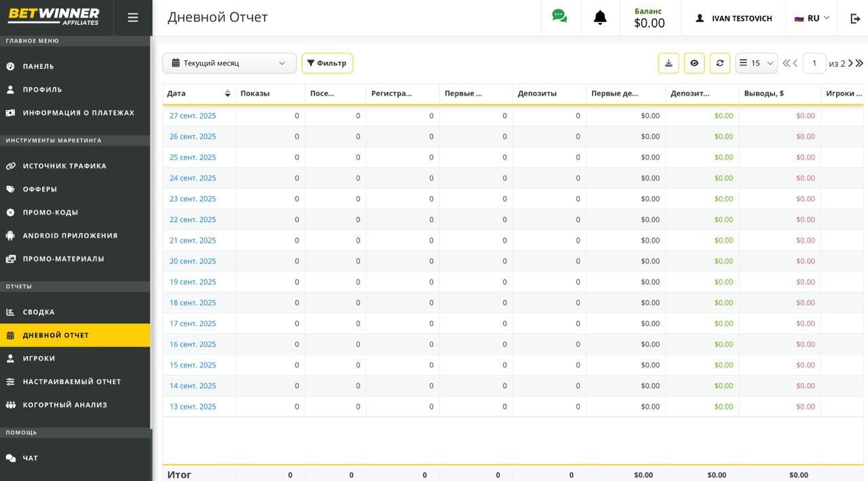Click the Фильтр button

tap(327, 63)
